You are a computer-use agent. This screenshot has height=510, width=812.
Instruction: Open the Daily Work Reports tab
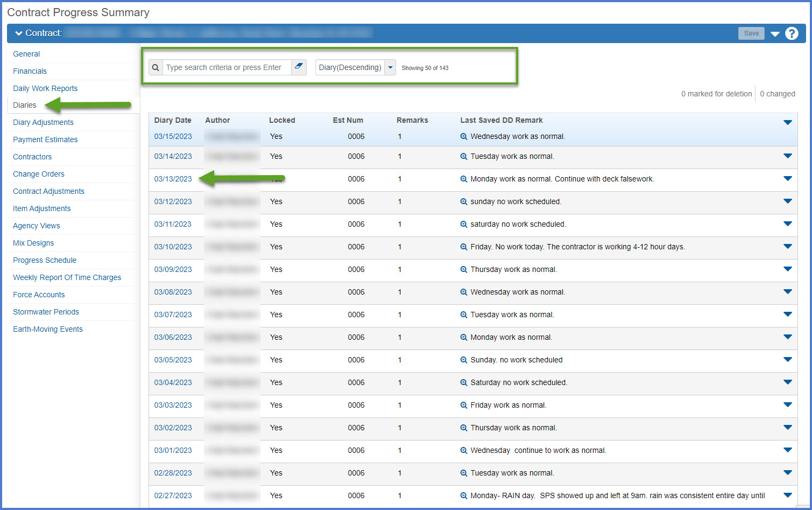(45, 88)
